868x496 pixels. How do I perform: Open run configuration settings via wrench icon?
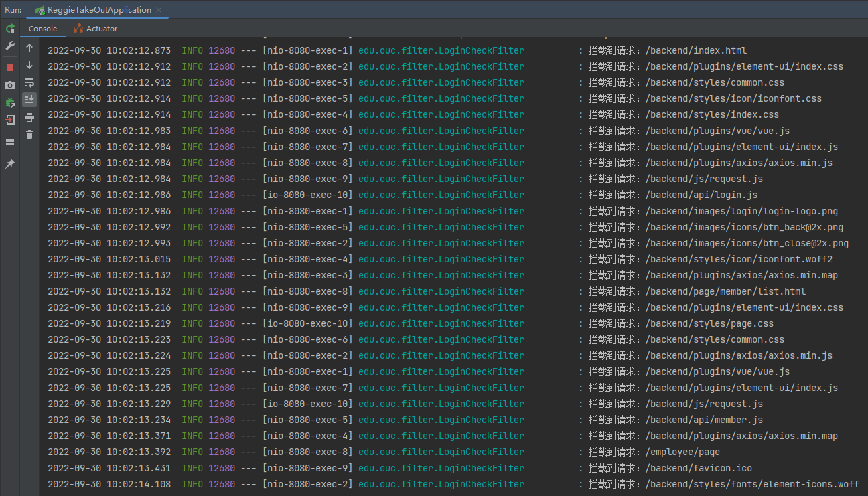pos(10,46)
